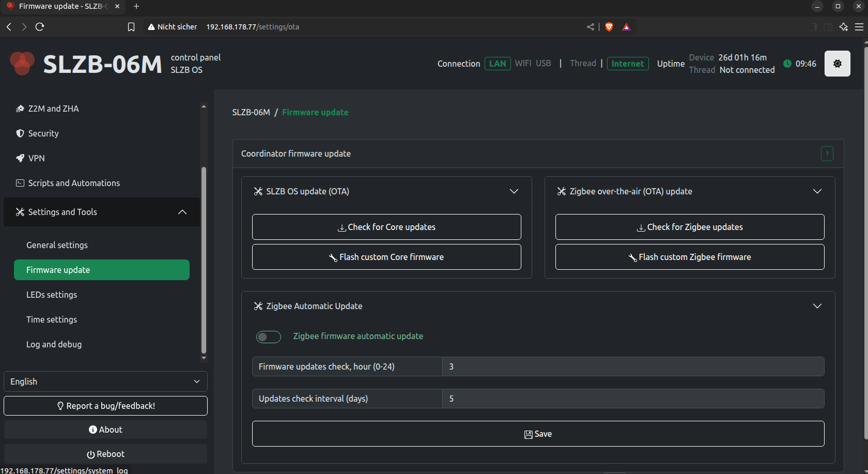The width and height of the screenshot is (868, 474).
Task: Click the sidebar scroll-down arrow
Action: (204, 358)
